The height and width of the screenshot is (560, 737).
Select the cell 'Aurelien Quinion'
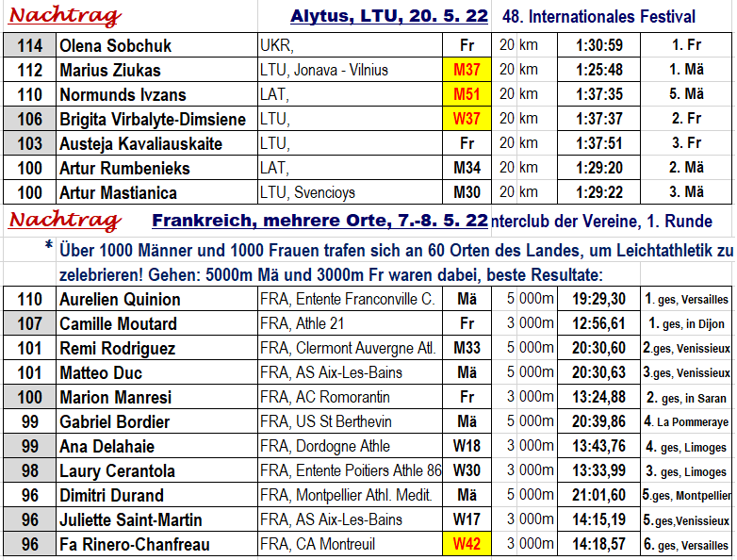[156, 299]
